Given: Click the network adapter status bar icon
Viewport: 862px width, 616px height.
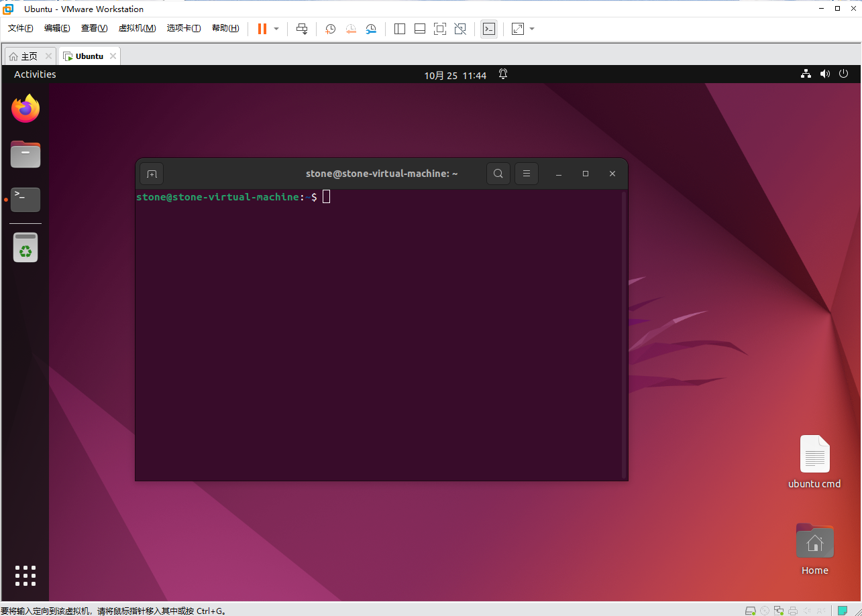Looking at the screenshot, I should [779, 611].
